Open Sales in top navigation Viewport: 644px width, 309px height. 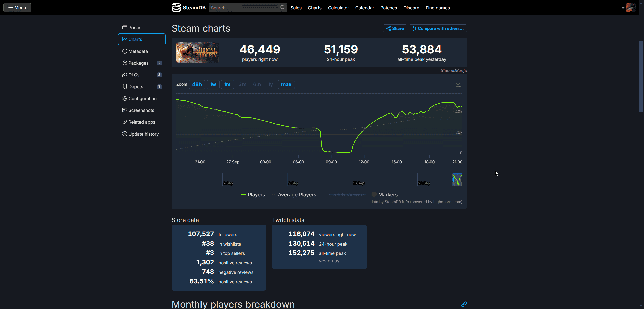(296, 8)
